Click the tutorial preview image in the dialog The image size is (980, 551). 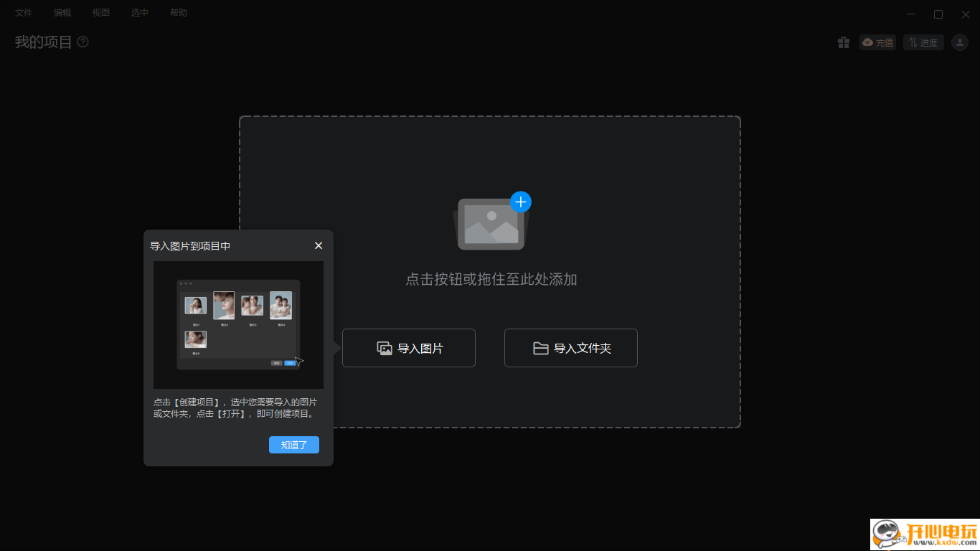[x=238, y=325]
